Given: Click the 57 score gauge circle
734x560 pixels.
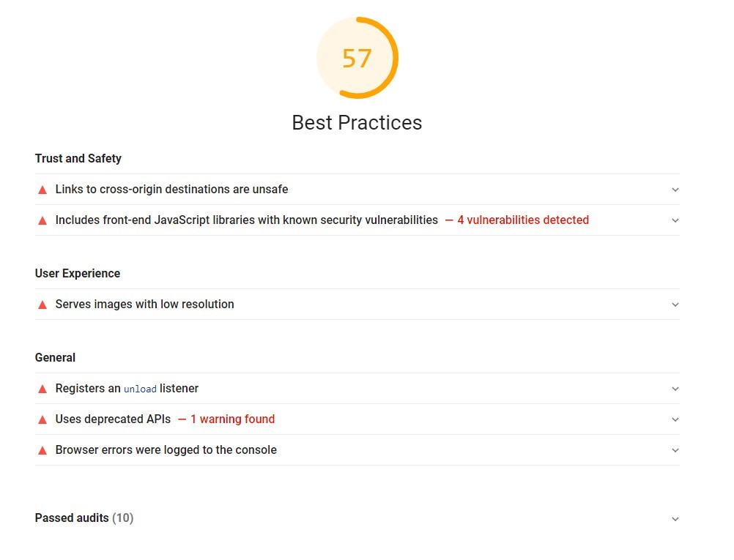Looking at the screenshot, I should tap(357, 58).
